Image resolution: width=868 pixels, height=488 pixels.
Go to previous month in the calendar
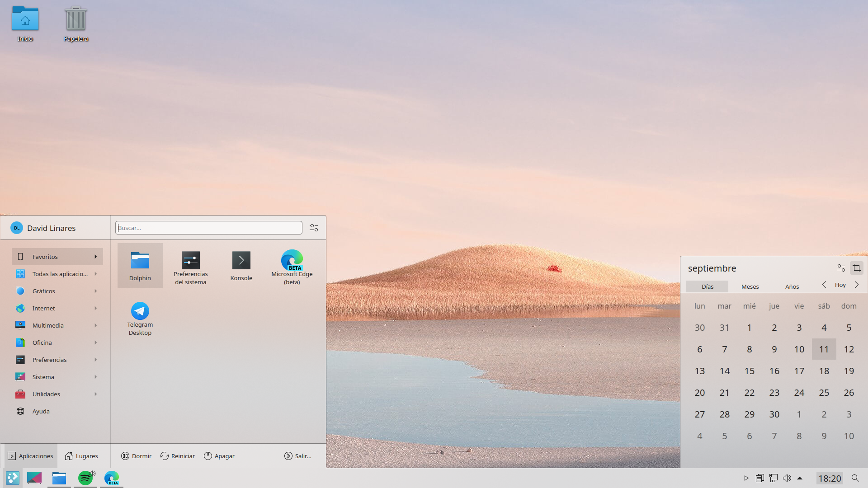coord(824,285)
